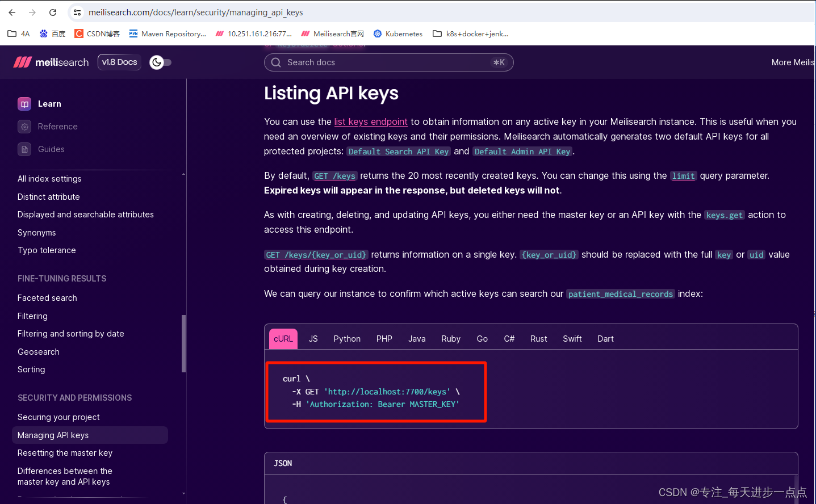816x504 pixels.
Task: Select the Dart code tab
Action: [x=605, y=339]
